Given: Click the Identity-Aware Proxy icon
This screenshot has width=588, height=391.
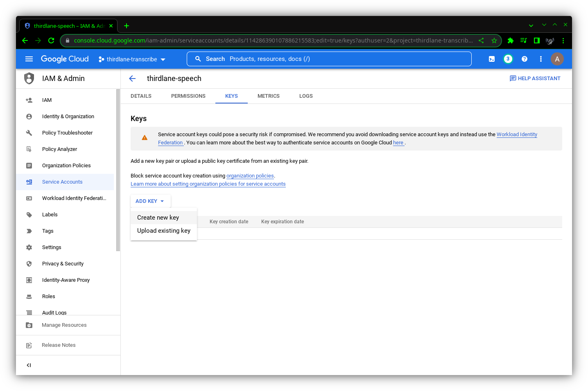Looking at the screenshot, I should [x=29, y=280].
